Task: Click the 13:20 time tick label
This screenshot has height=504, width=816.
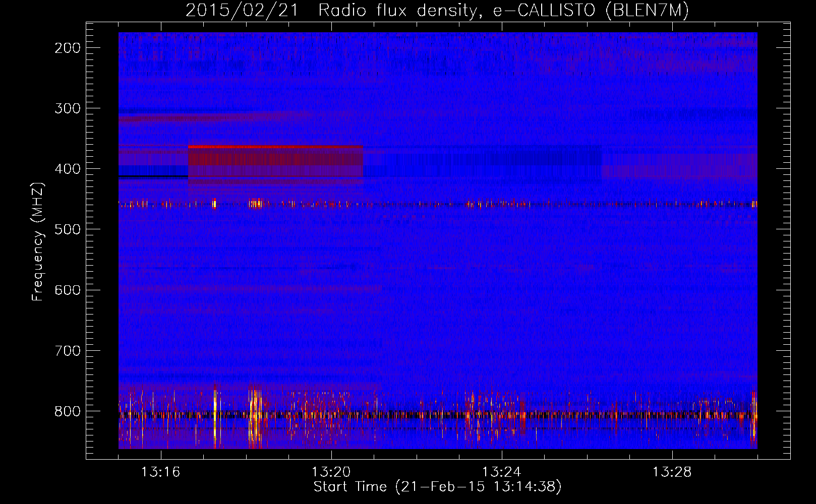Action: 331,472
